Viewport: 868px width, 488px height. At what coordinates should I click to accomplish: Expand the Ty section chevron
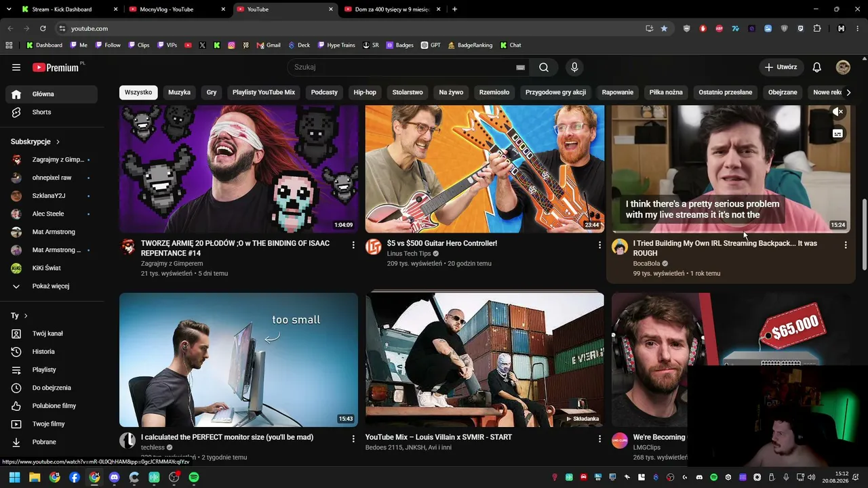click(x=26, y=316)
